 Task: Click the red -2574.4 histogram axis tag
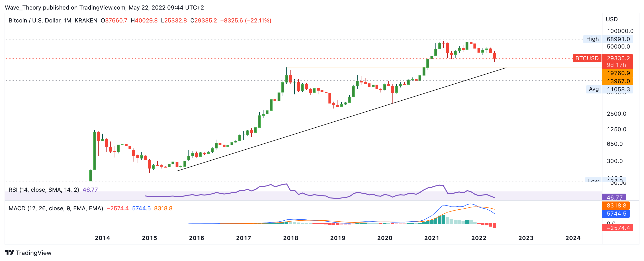click(x=617, y=228)
